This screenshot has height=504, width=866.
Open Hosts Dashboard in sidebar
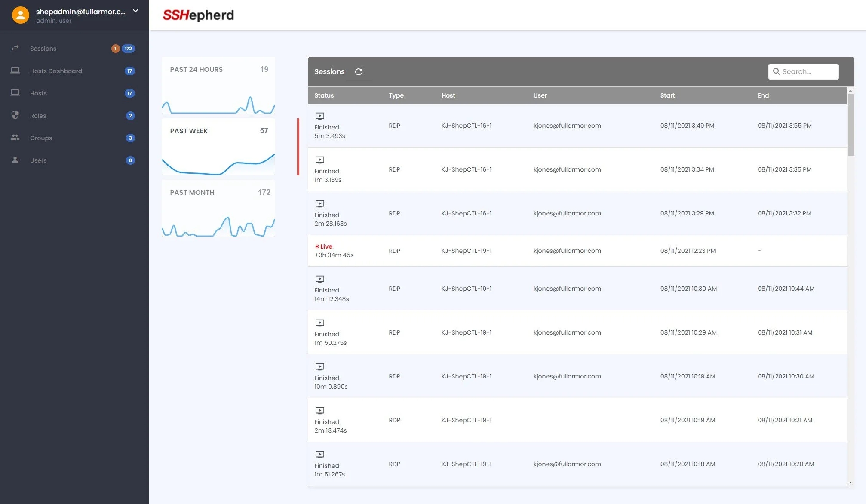[56, 71]
